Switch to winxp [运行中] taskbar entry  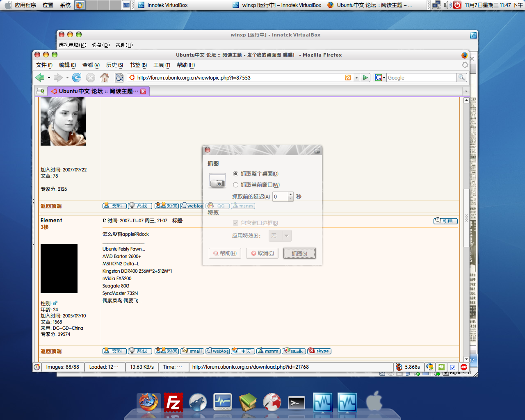(277, 5)
